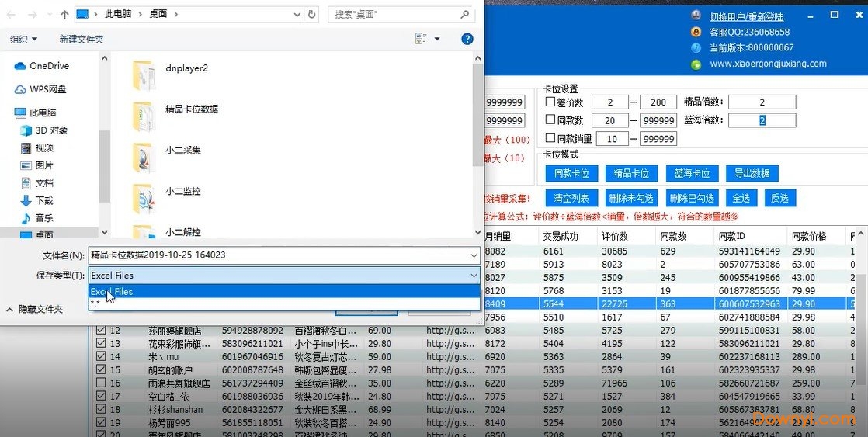This screenshot has height=437, width=868.
Task: Click the user icon beside 切换用户
Action: (696, 16)
